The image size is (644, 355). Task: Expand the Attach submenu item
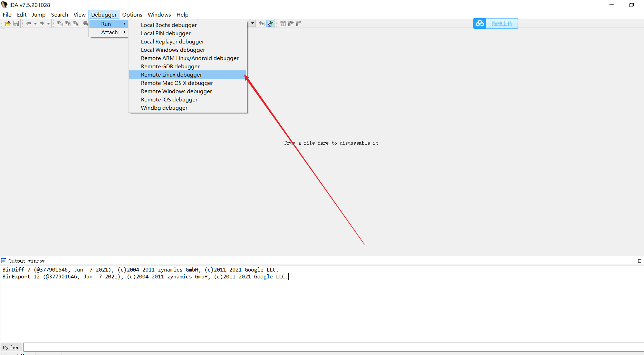(109, 32)
